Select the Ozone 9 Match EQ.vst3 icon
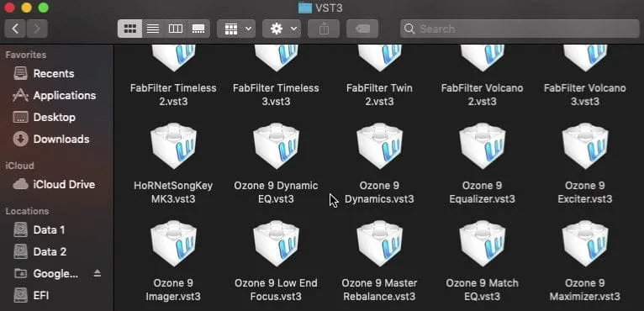This screenshot has width=644, height=311. 483,243
